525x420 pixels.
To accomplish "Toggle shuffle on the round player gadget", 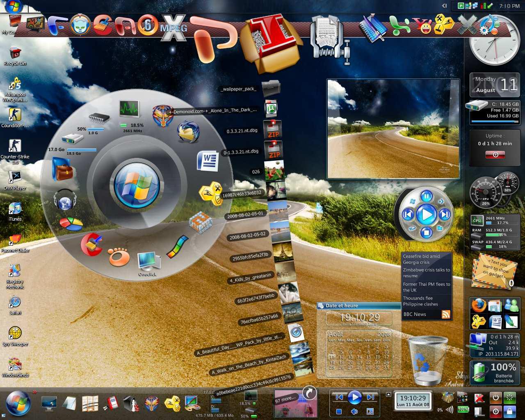I will [441, 201].
